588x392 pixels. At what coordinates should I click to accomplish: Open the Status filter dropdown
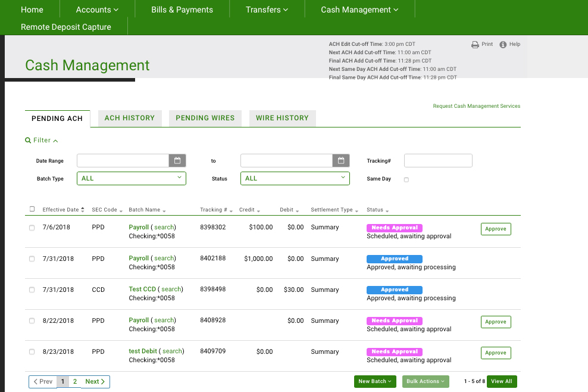pyautogui.click(x=295, y=178)
